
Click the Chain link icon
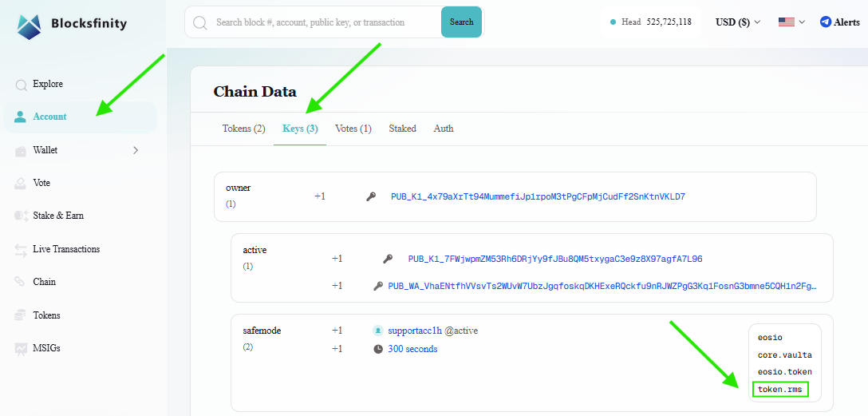pos(20,282)
